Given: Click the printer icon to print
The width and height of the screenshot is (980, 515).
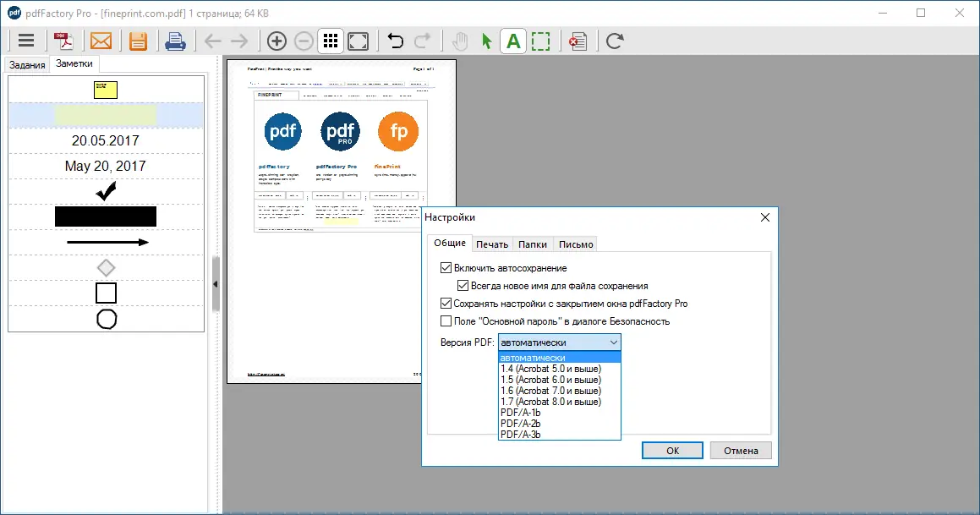Looking at the screenshot, I should [x=175, y=41].
